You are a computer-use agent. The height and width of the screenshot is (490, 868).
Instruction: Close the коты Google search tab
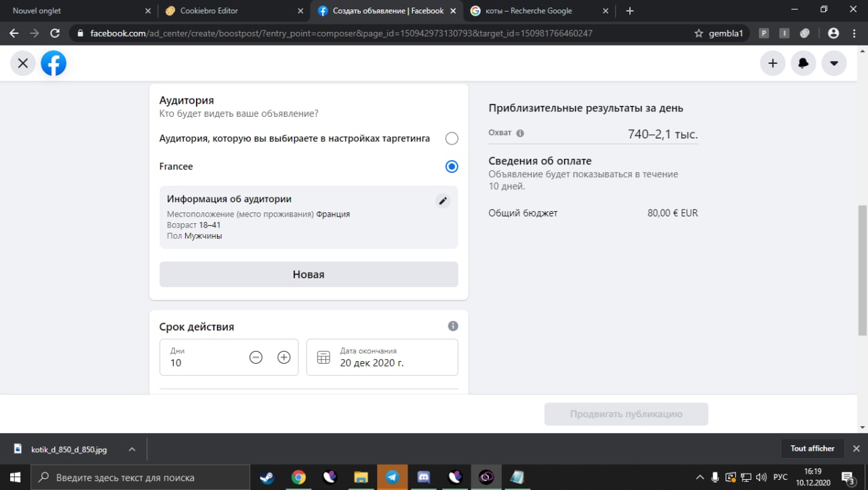[x=606, y=11]
